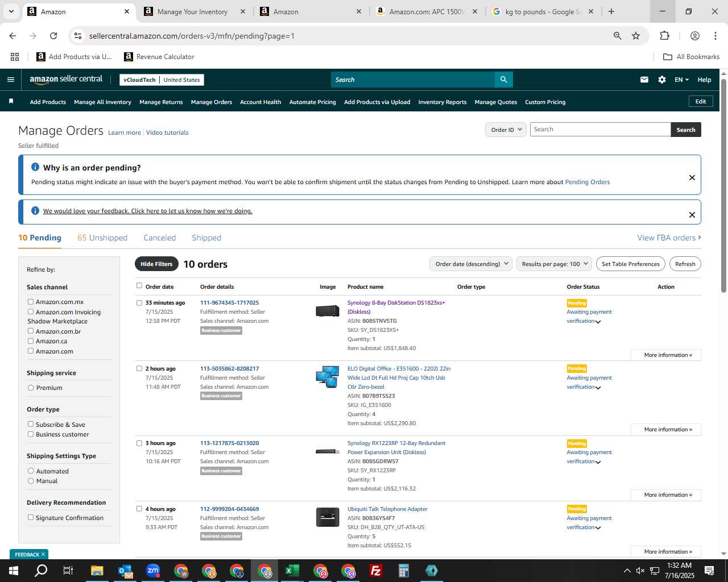Close the 'Why is an order pending' banner

click(692, 177)
